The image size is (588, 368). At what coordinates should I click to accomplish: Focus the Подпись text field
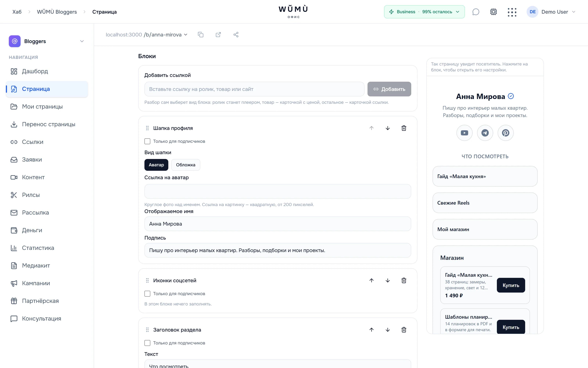click(277, 250)
